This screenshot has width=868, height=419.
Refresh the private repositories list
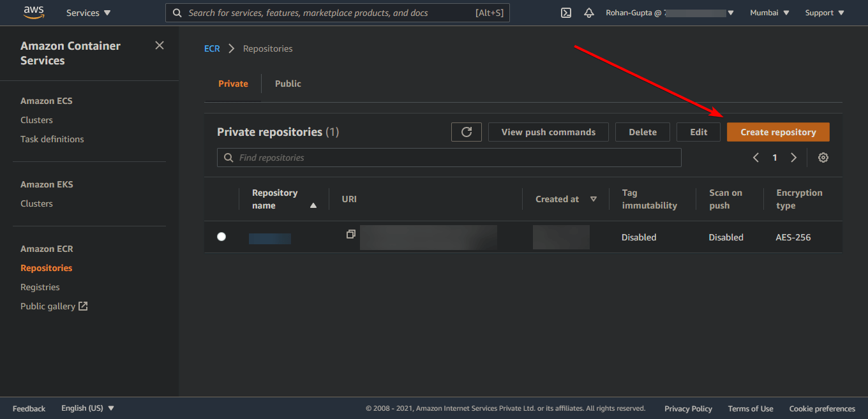(x=467, y=132)
